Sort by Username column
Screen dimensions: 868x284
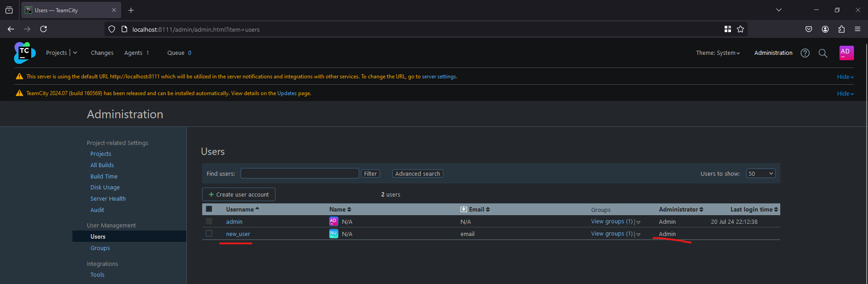tap(242, 209)
